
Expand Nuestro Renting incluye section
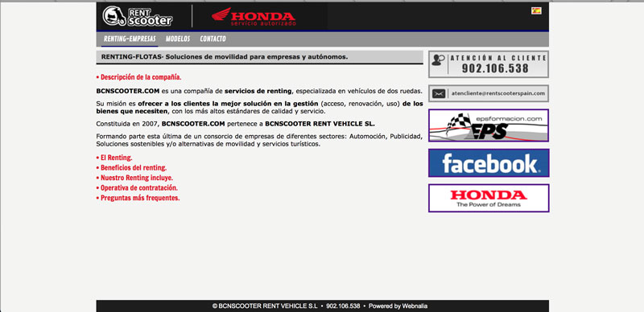click(134, 179)
